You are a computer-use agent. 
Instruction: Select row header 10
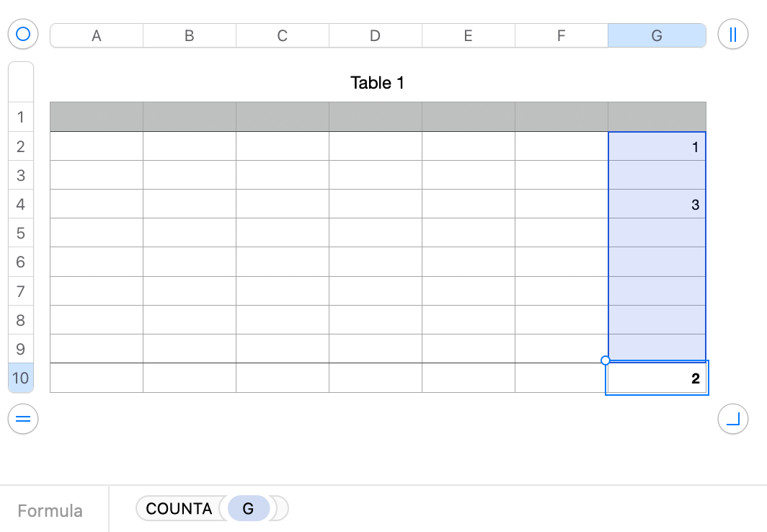pos(20,378)
